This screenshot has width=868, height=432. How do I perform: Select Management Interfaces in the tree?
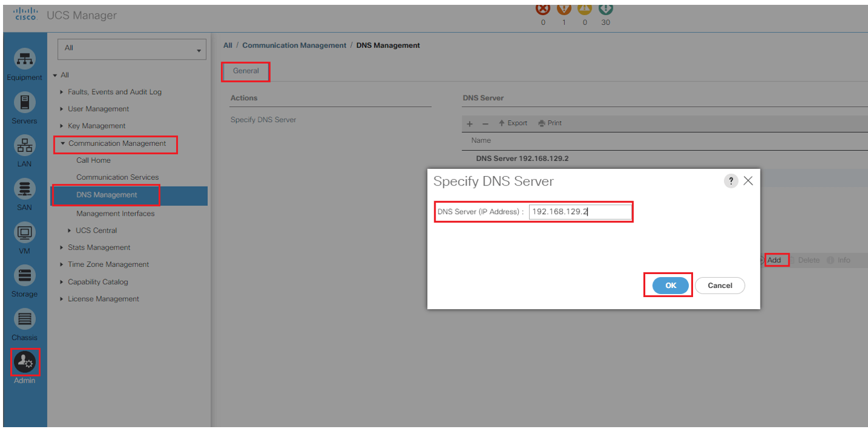pos(115,214)
